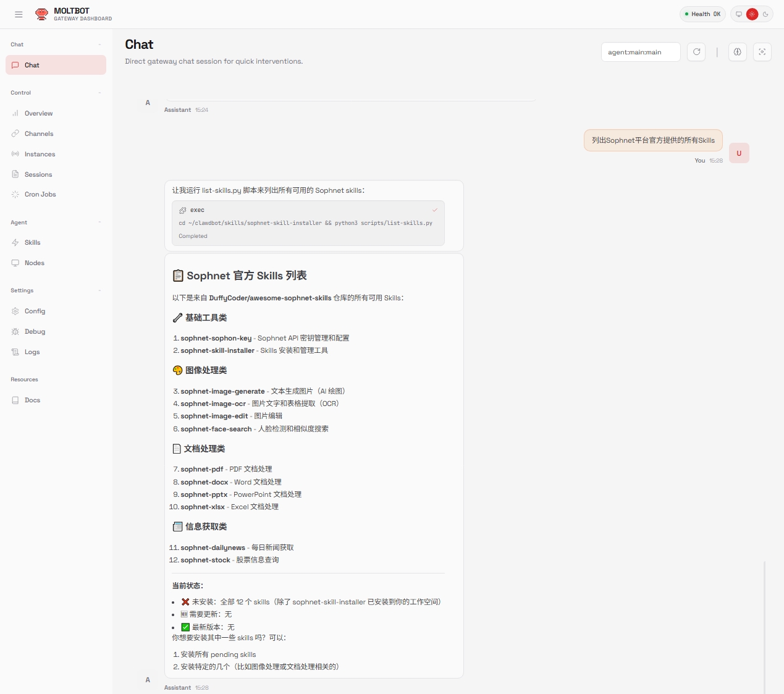Go to the Skills menu item
The height and width of the screenshot is (694, 784).
pos(33,243)
